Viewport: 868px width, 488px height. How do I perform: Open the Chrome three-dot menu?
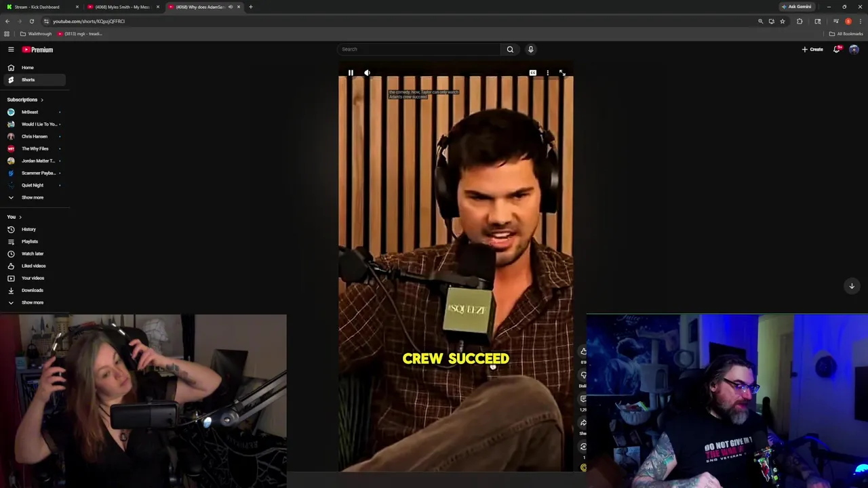coord(861,21)
